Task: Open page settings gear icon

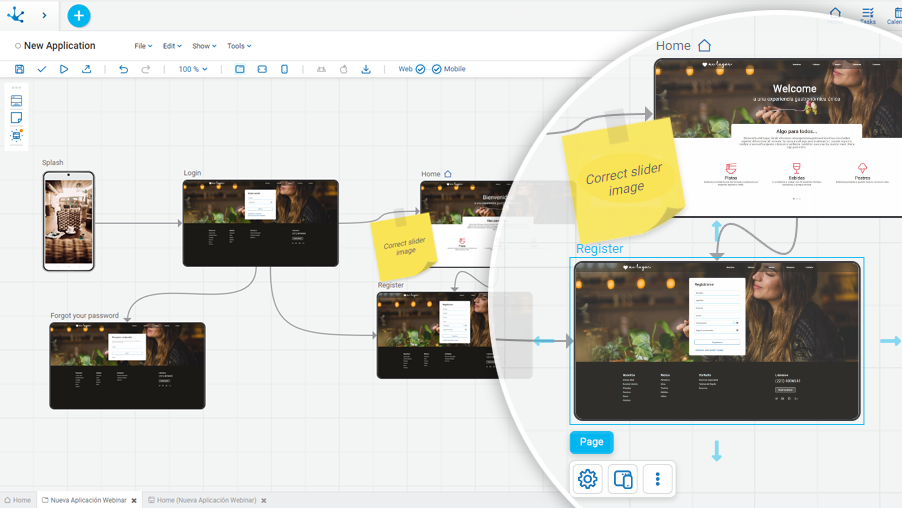Action: (587, 479)
